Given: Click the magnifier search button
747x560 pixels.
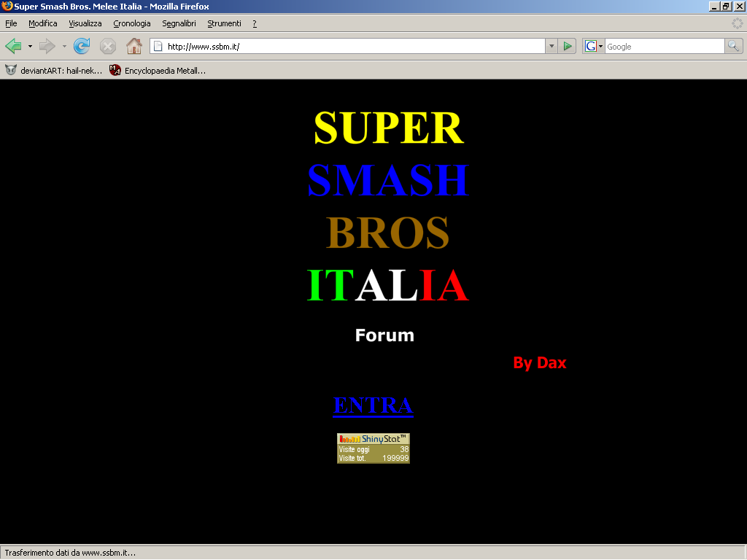Looking at the screenshot, I should tap(733, 46).
